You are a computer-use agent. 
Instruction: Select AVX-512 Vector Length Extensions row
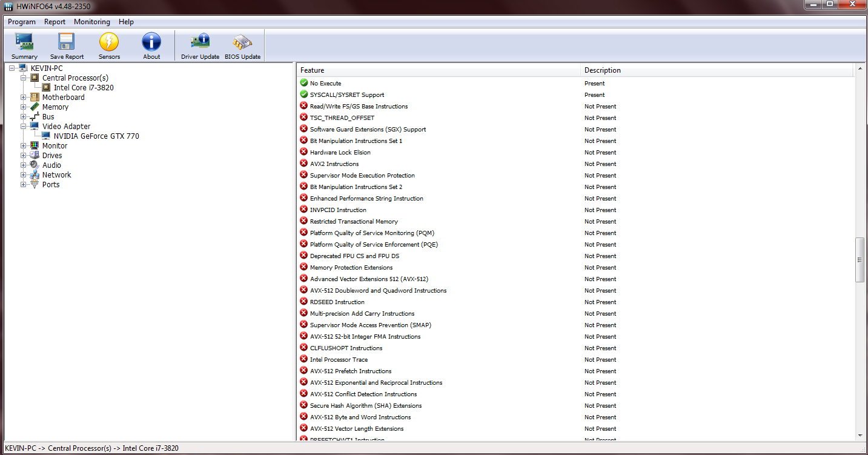[x=575, y=428]
